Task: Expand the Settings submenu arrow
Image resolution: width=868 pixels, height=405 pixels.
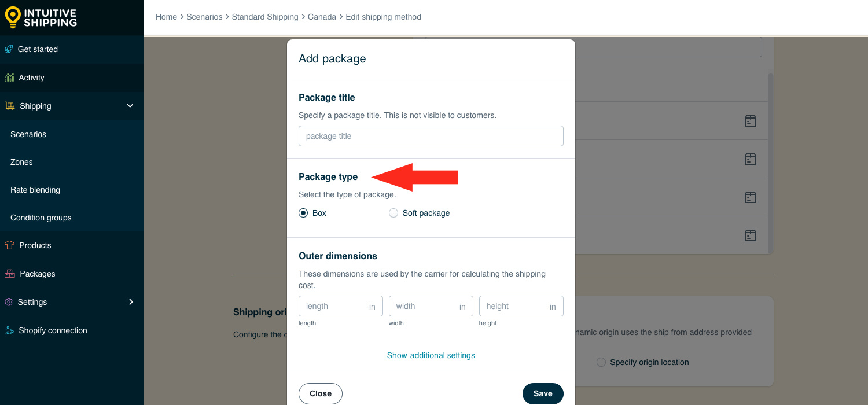Action: [131, 302]
